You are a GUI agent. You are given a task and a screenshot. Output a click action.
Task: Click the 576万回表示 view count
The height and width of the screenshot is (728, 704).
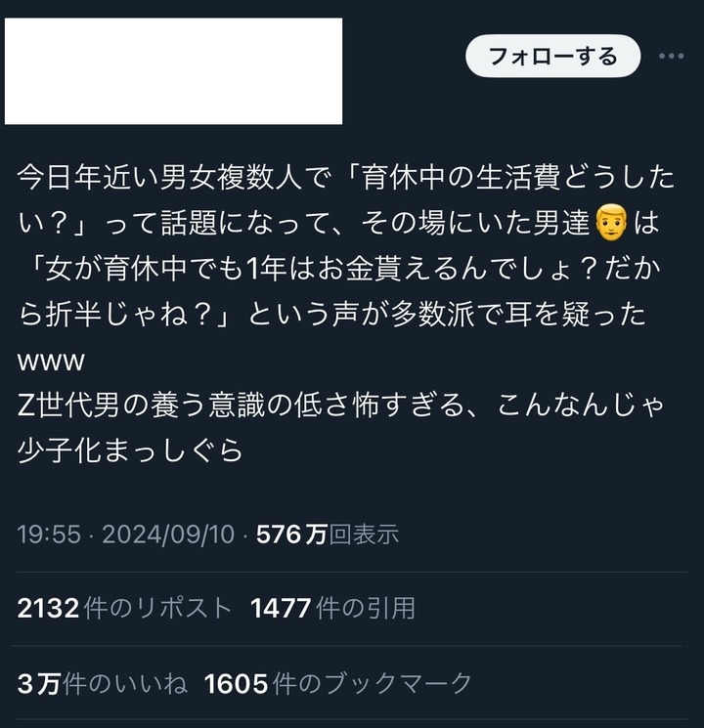click(328, 534)
